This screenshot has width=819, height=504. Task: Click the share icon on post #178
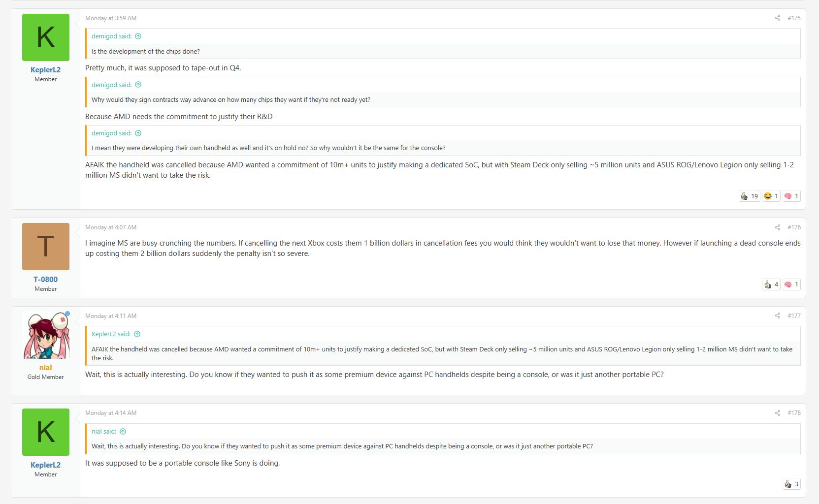[x=778, y=413]
